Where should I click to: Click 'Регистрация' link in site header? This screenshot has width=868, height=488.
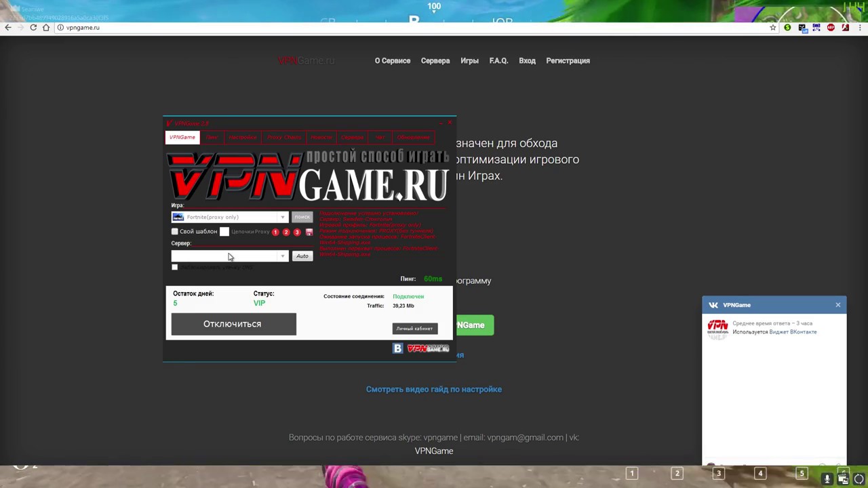[x=568, y=61]
